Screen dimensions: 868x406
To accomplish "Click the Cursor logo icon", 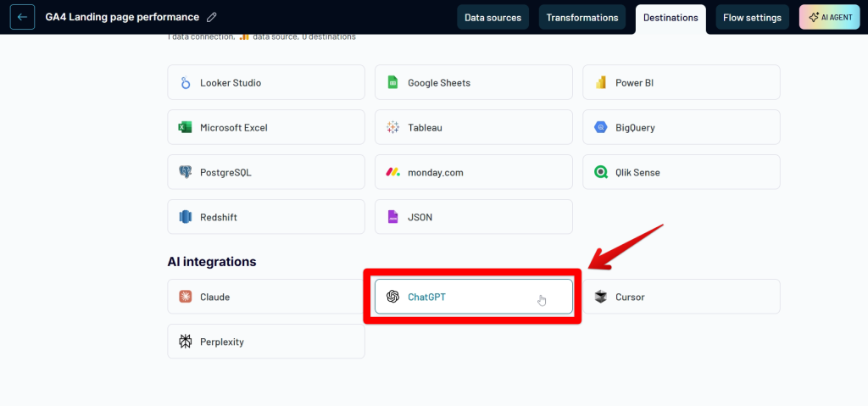I will point(601,297).
